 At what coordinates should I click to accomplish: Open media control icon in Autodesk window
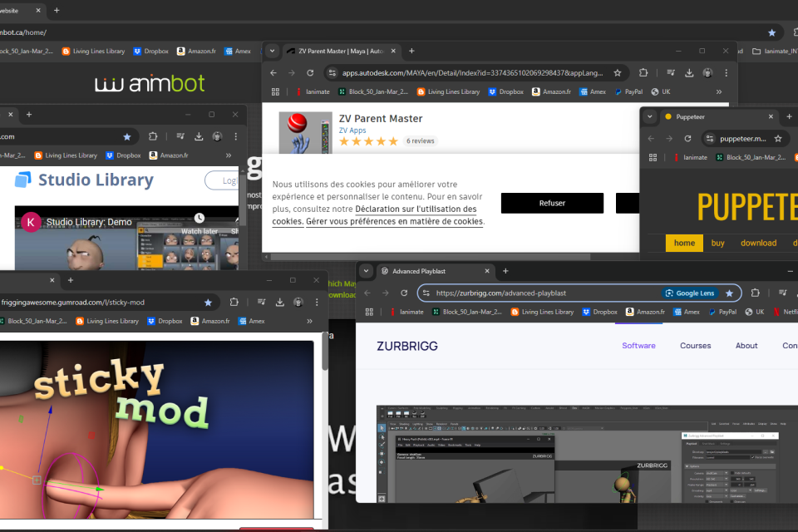pyautogui.click(x=671, y=73)
